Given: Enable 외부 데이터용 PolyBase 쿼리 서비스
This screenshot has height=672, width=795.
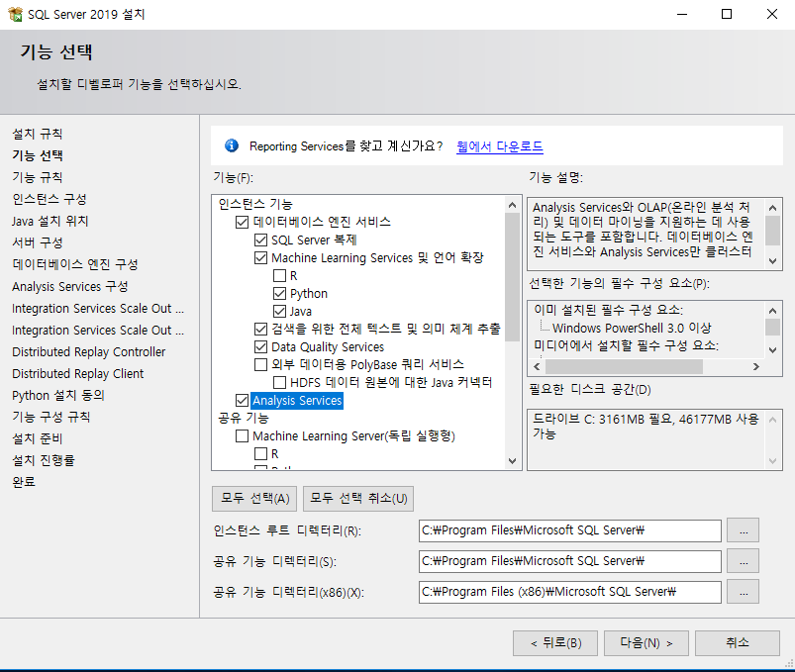Looking at the screenshot, I should [x=260, y=365].
